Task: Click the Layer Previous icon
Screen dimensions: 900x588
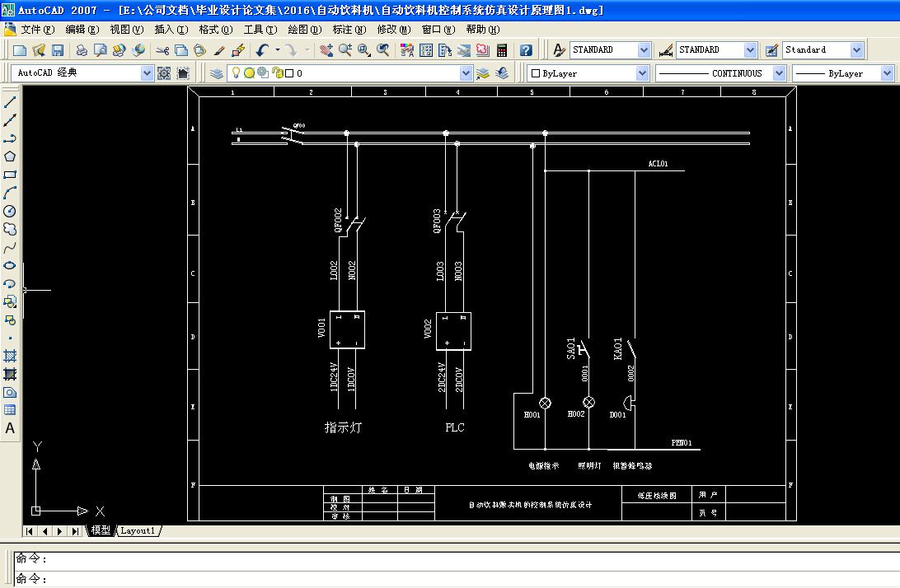Action: [x=502, y=73]
